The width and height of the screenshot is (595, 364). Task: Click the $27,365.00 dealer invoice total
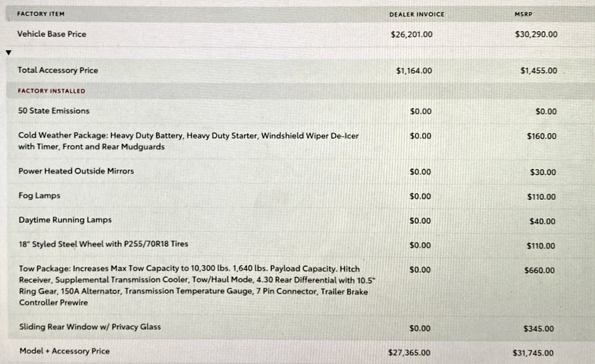(x=409, y=353)
